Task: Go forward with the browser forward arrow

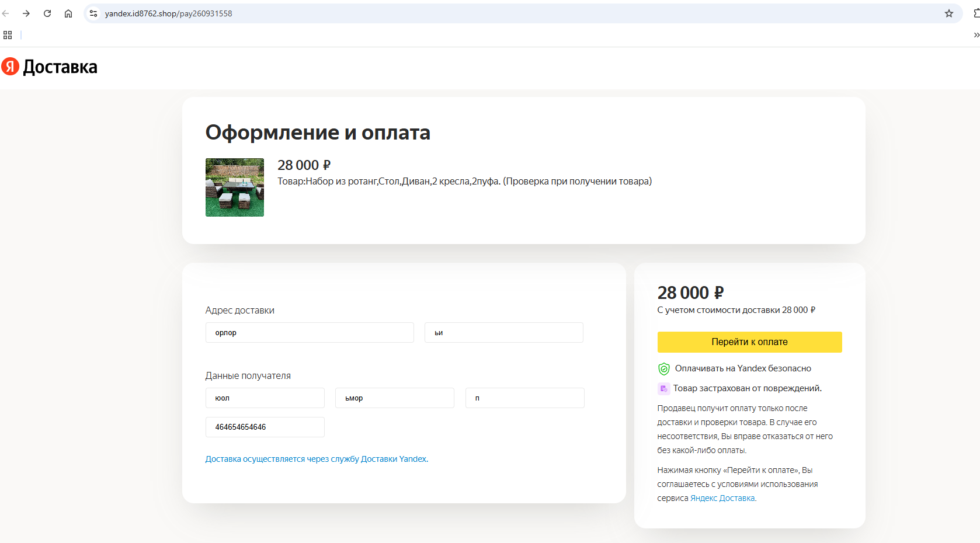Action: (x=26, y=13)
